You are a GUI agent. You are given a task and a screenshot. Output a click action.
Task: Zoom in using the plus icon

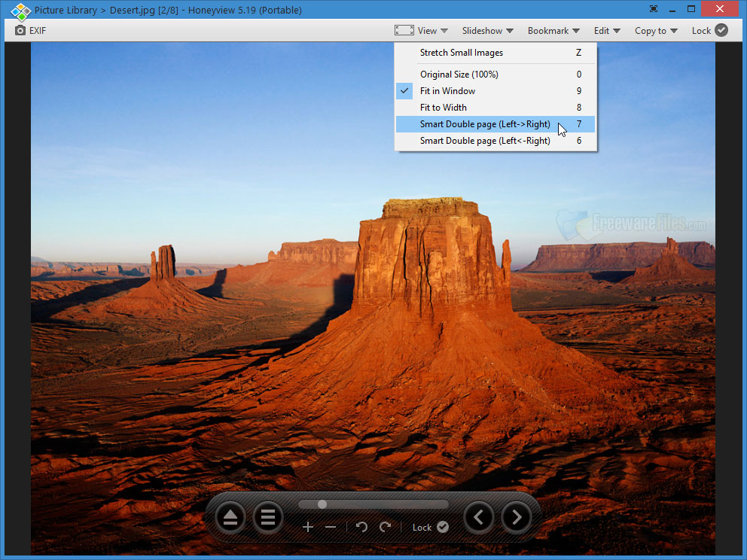(308, 527)
